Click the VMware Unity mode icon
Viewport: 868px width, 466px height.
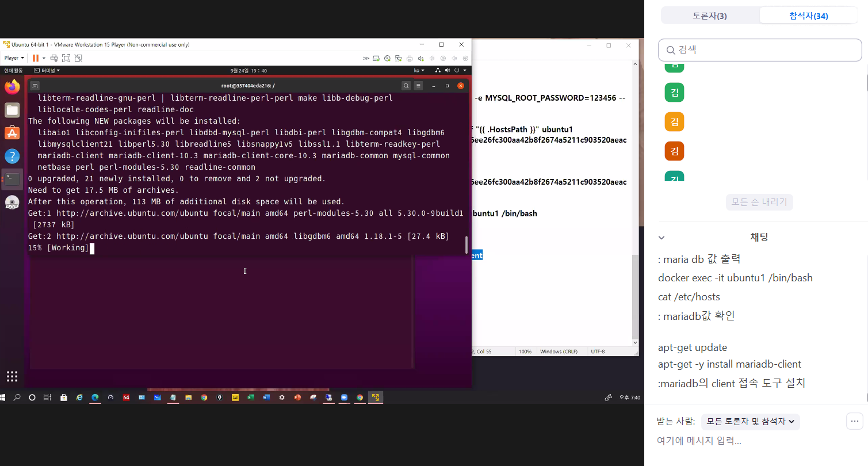(x=79, y=58)
